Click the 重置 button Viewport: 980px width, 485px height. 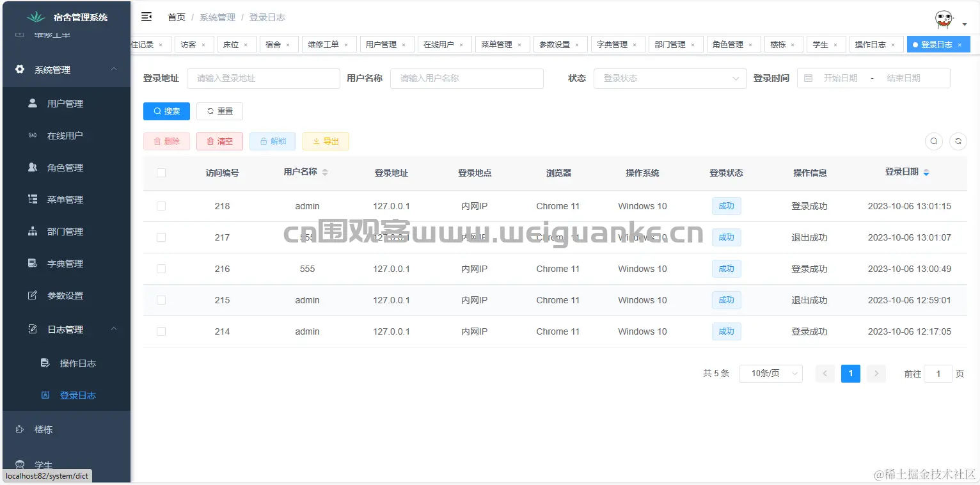point(219,111)
